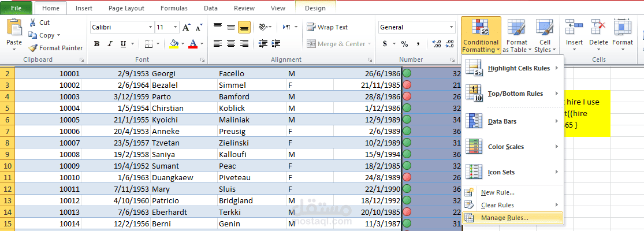The image size is (644, 231).
Task: Enable Wrap Text
Action: [327, 28]
